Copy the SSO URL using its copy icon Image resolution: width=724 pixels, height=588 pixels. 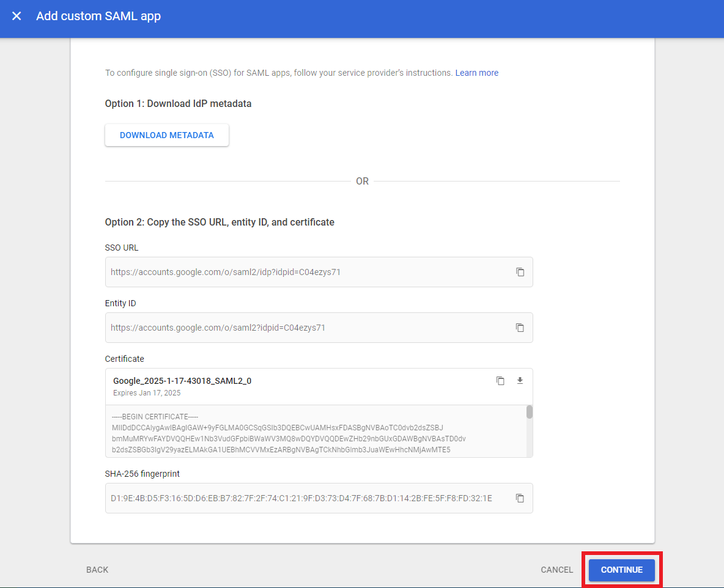[x=520, y=272]
